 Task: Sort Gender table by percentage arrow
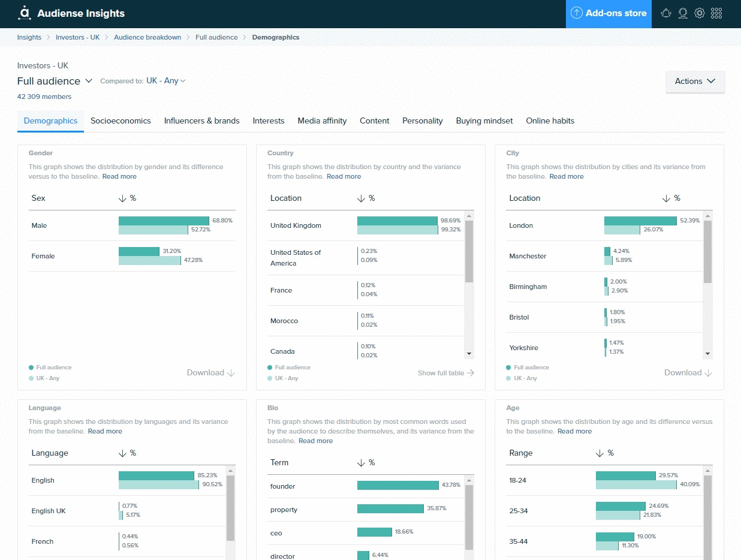[122, 198]
